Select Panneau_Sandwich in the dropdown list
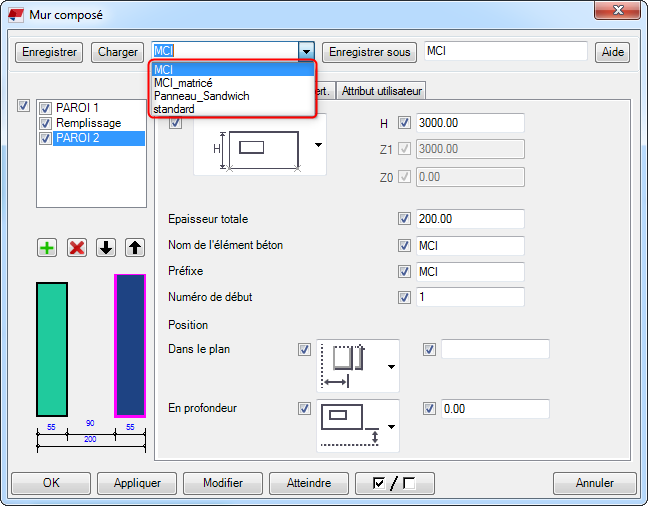Screen dimensions: 648x506 (x=233, y=96)
